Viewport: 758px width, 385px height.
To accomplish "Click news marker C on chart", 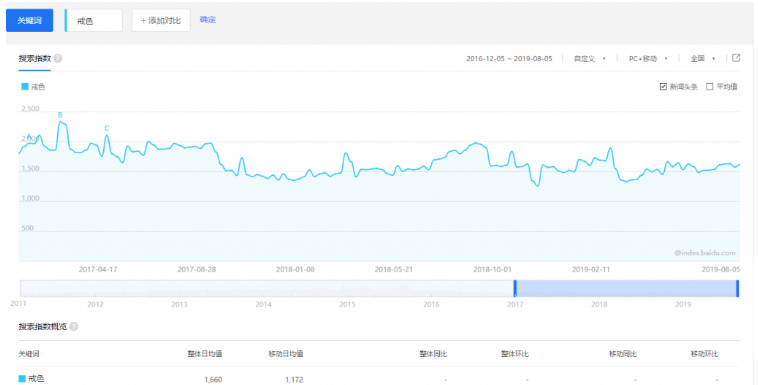I will click(107, 128).
